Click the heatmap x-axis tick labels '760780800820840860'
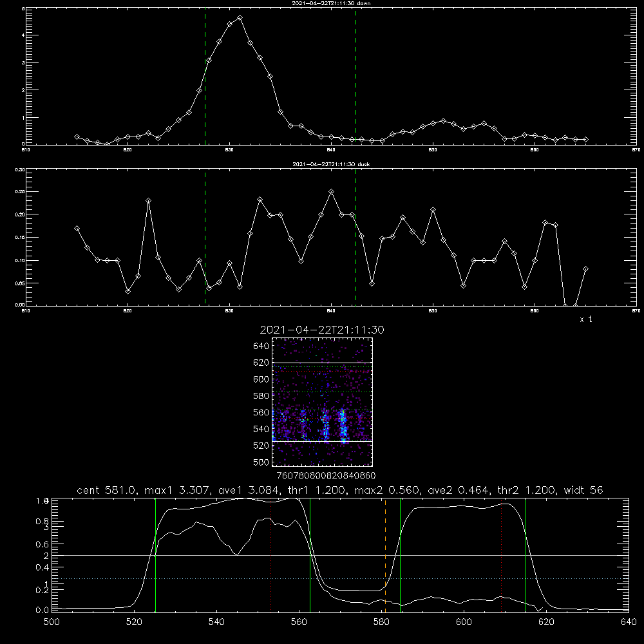Viewport: 644px width, 644px height. pyautogui.click(x=326, y=475)
